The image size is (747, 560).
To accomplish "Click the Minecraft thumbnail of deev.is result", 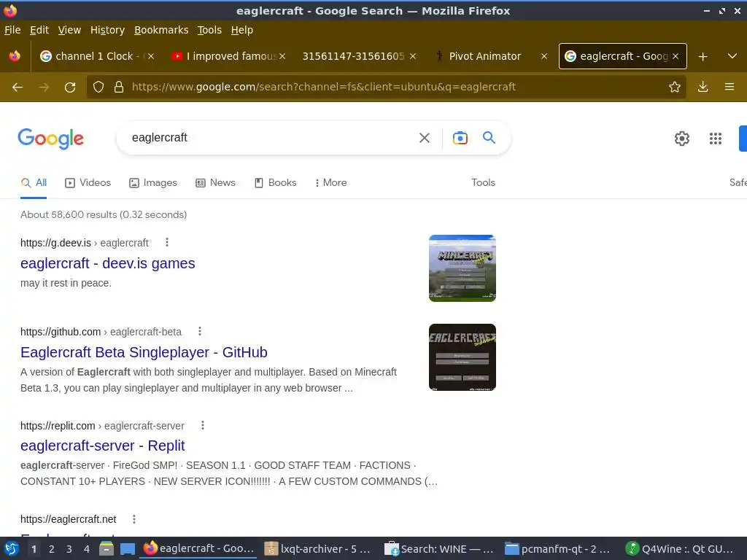I will point(462,268).
